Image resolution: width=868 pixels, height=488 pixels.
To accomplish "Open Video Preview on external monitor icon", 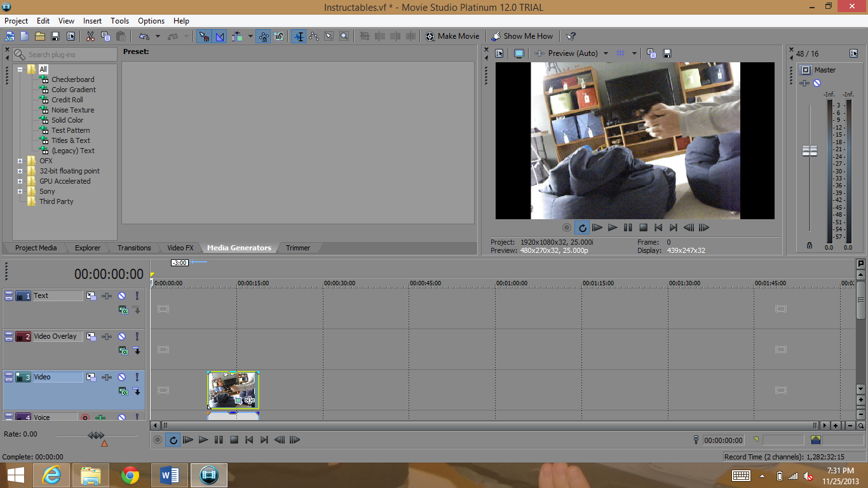I will coord(519,53).
